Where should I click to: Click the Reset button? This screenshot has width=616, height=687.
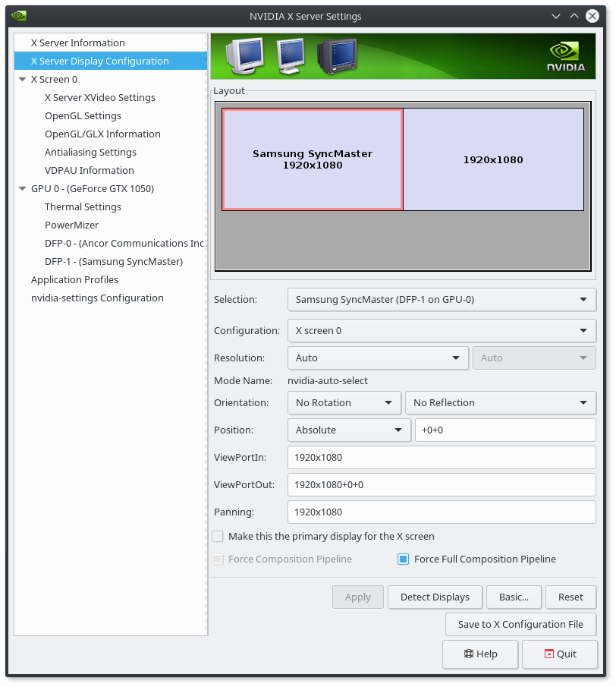pyautogui.click(x=571, y=597)
